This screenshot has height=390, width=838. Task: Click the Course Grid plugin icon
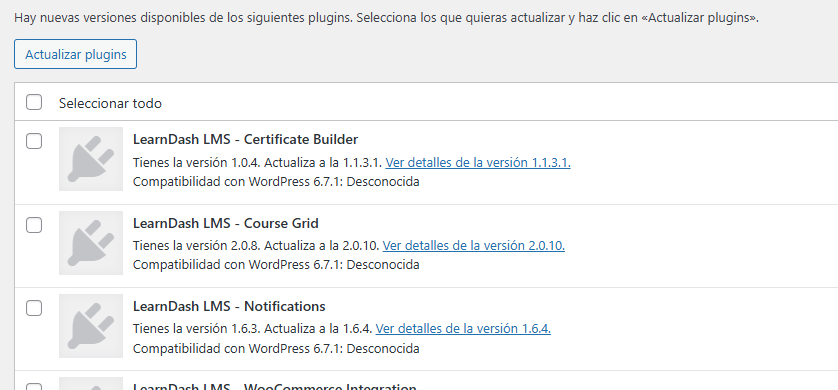91,243
